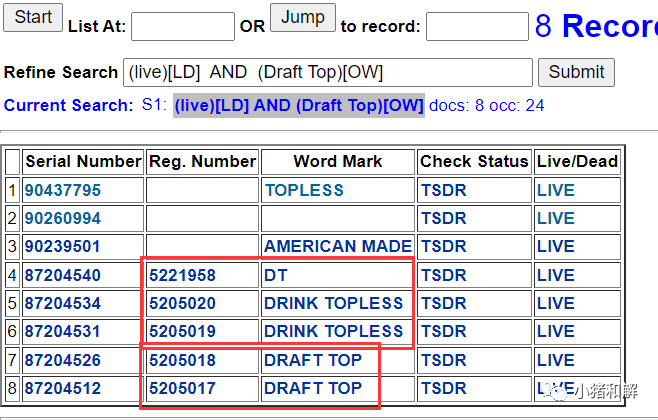Click LIVE status in row 5
Image resolution: width=658 pixels, height=420 pixels.
[x=556, y=304]
